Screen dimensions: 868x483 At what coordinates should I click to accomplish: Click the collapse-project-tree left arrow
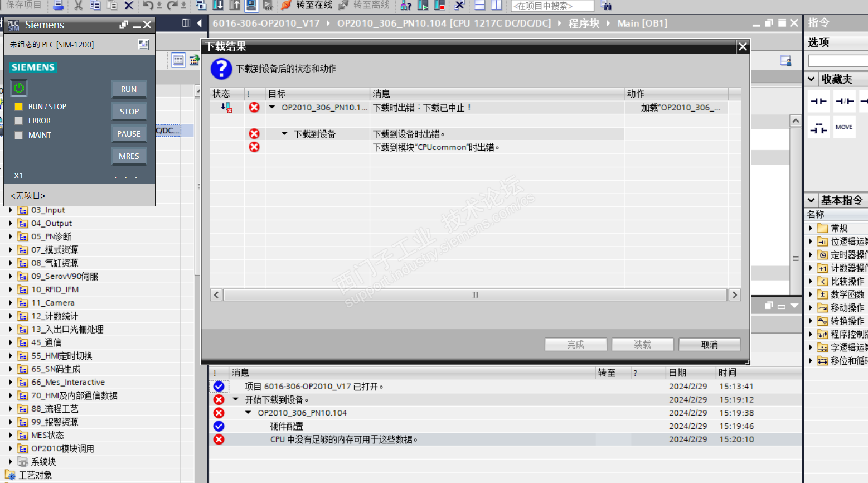(200, 23)
